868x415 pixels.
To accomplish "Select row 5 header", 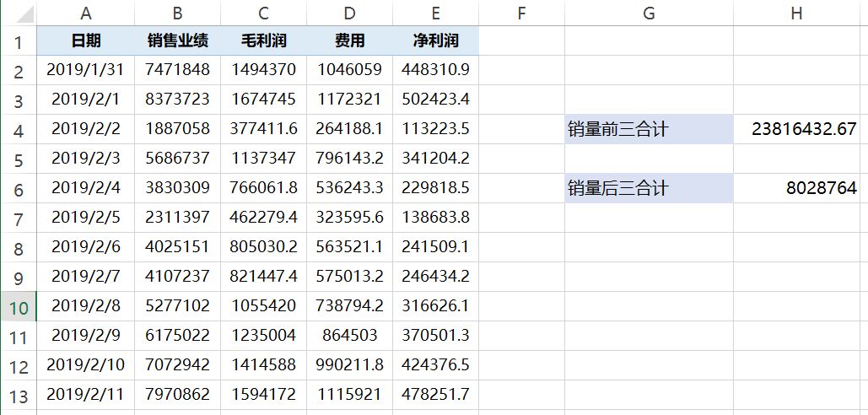I will (x=19, y=160).
